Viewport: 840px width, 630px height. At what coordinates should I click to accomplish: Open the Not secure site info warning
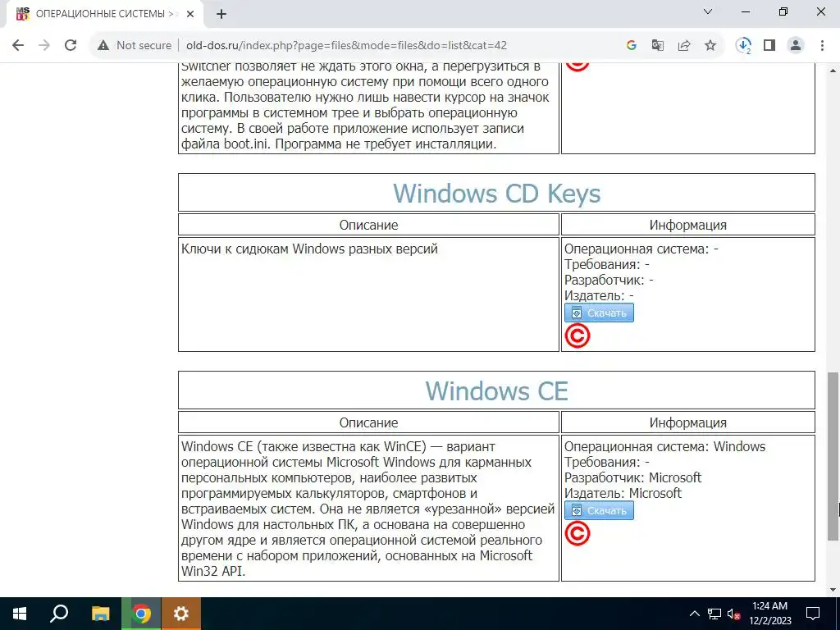(134, 46)
